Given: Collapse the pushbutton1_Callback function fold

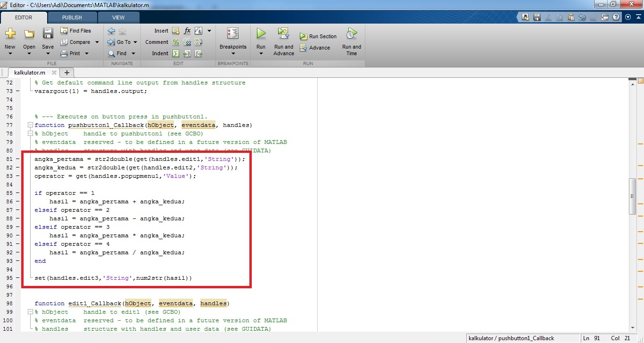Looking at the screenshot, I should click(30, 125).
